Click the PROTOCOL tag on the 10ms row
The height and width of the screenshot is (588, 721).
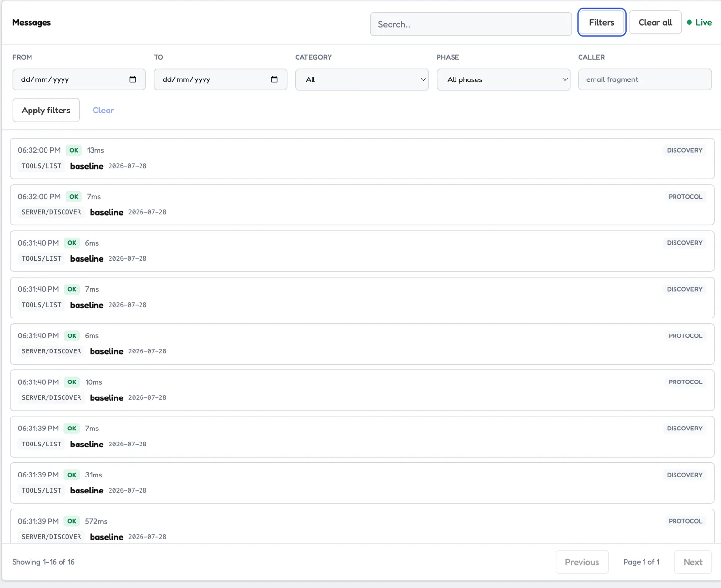685,382
